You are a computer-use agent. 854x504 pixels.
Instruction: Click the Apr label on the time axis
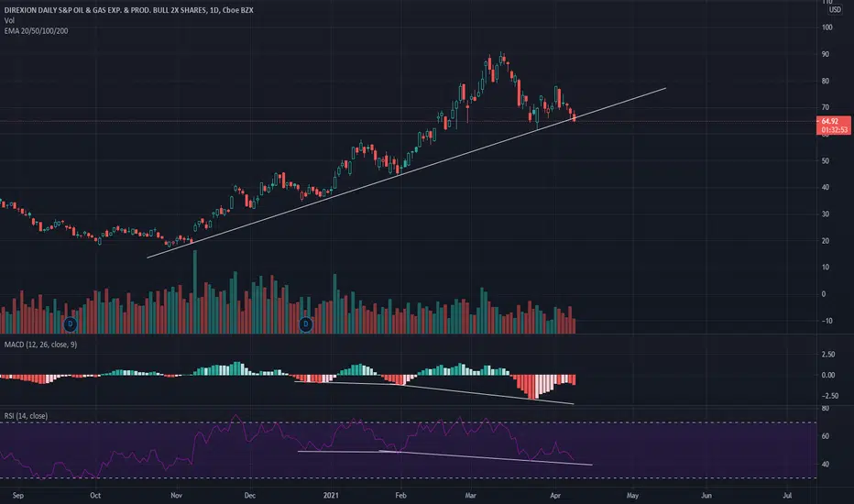(x=555, y=495)
